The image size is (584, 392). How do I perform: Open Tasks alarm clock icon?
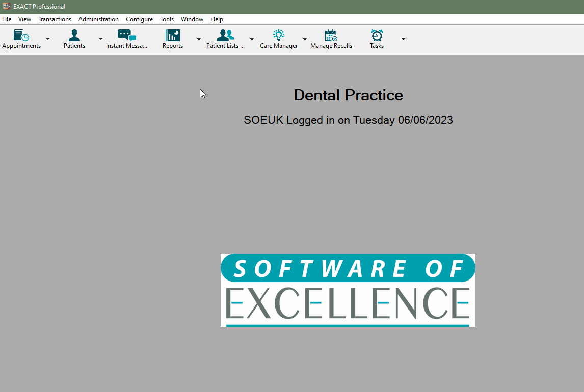(x=377, y=35)
